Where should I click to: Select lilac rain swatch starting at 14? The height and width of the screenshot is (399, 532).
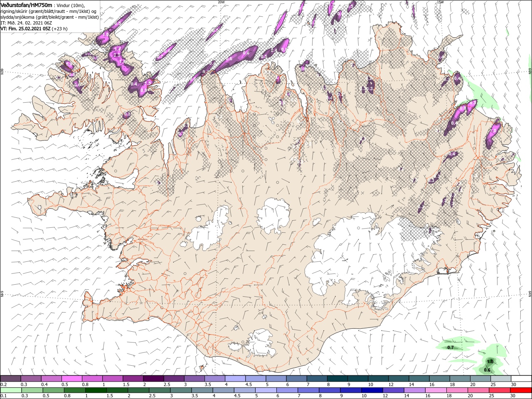pyautogui.click(x=414, y=390)
